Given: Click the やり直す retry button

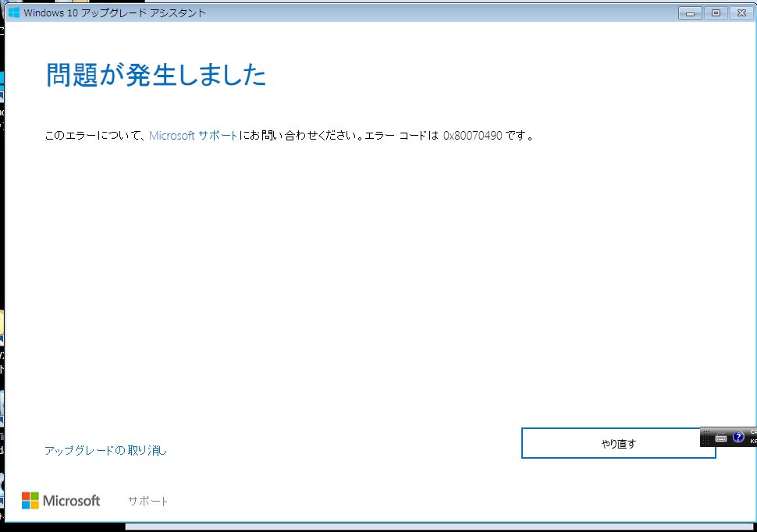Looking at the screenshot, I should point(618,443).
